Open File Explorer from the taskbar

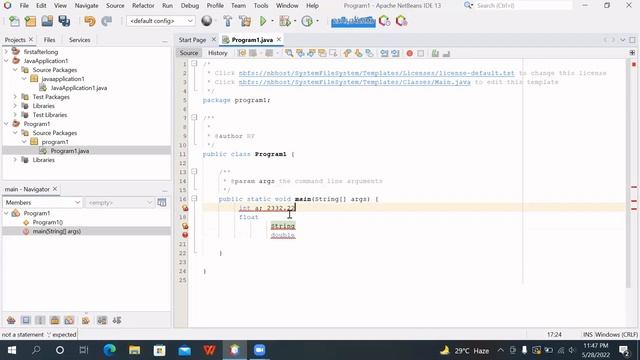pos(134,350)
